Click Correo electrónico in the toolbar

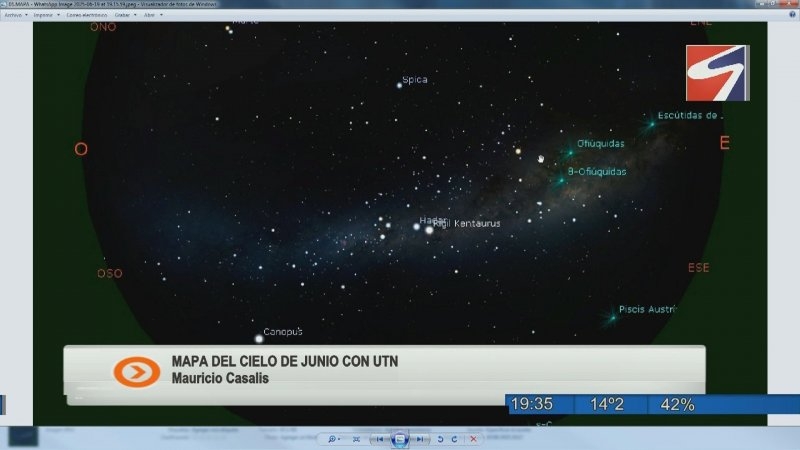coord(87,15)
